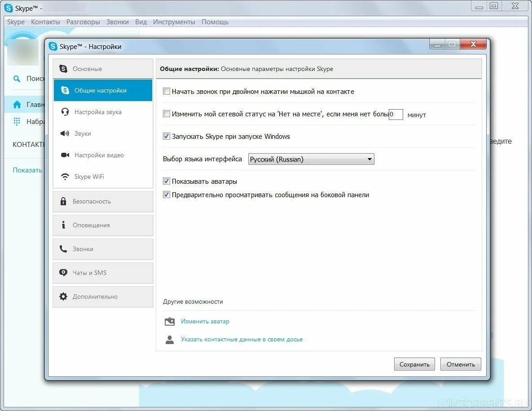
Task: Open the Инструменты menu
Action: click(x=174, y=22)
